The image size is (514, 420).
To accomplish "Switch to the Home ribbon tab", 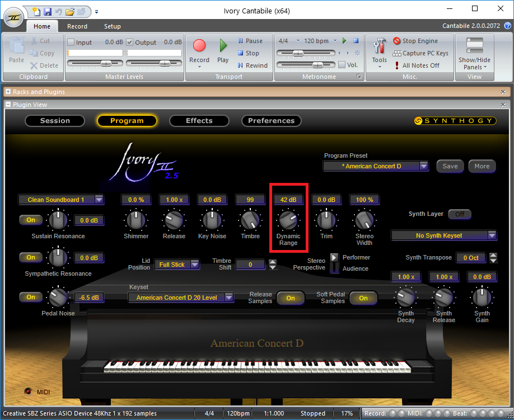I will coord(42,26).
